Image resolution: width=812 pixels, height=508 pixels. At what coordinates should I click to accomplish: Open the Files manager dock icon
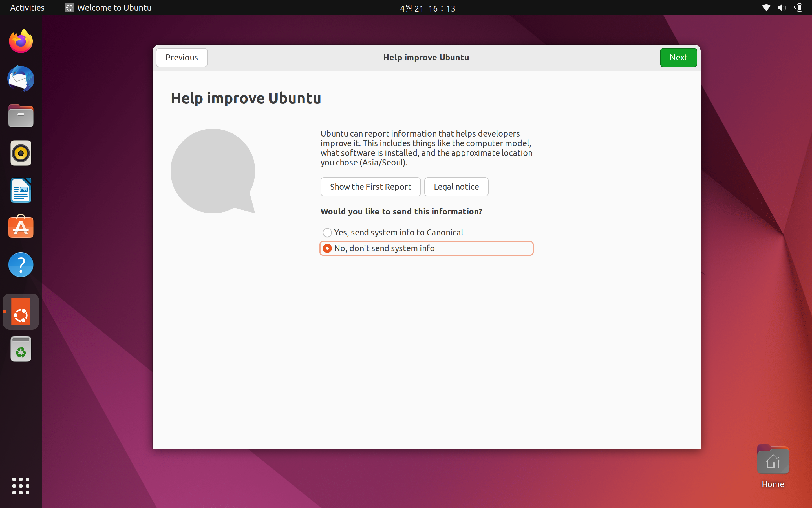click(x=21, y=116)
